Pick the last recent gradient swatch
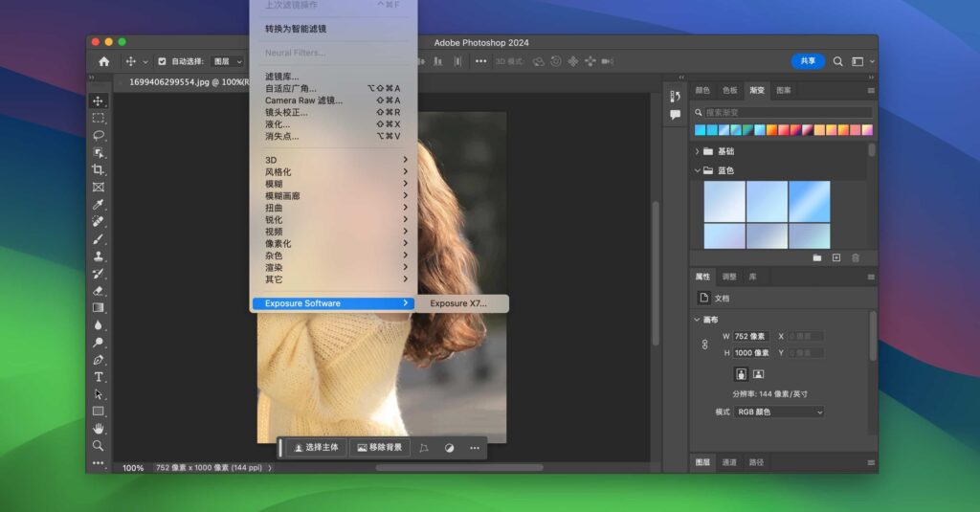The height and width of the screenshot is (512, 980). [x=867, y=130]
